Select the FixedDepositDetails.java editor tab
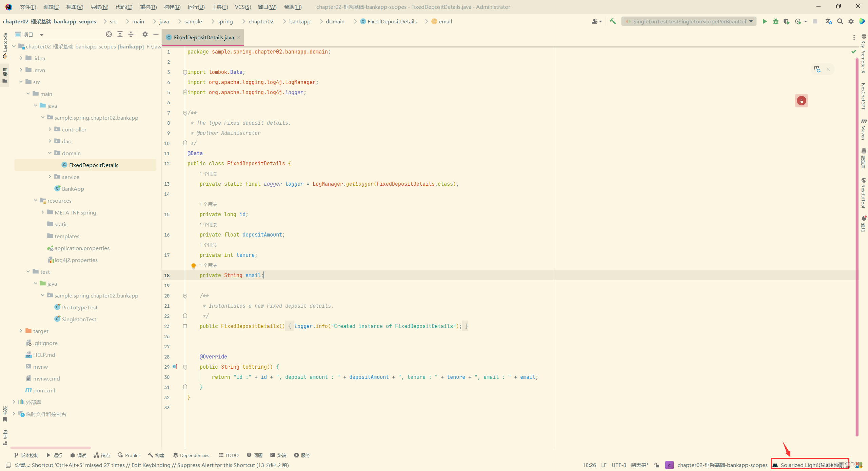The image size is (868, 471). pyautogui.click(x=203, y=37)
